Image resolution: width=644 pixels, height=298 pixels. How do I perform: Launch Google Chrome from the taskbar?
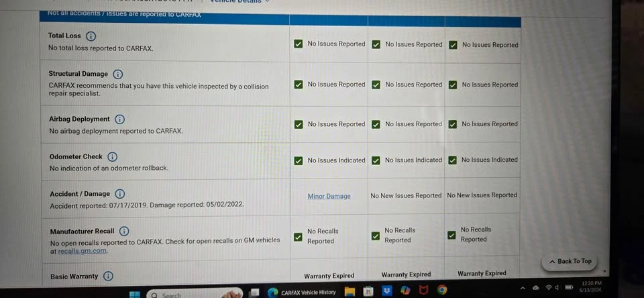[442, 290]
